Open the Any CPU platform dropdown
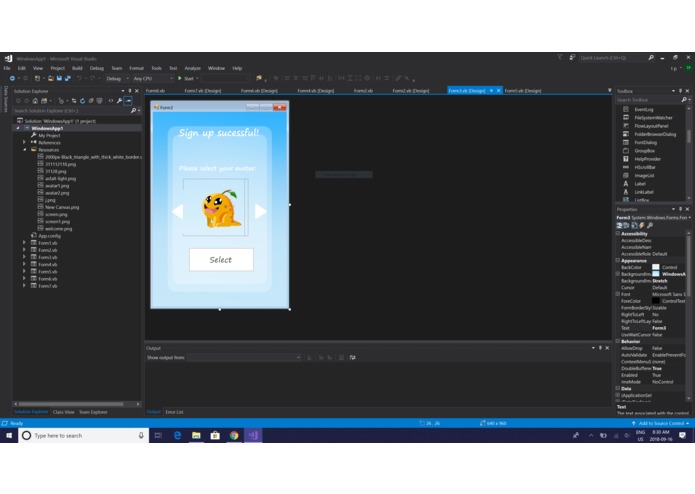The height and width of the screenshot is (494, 695). [x=153, y=78]
